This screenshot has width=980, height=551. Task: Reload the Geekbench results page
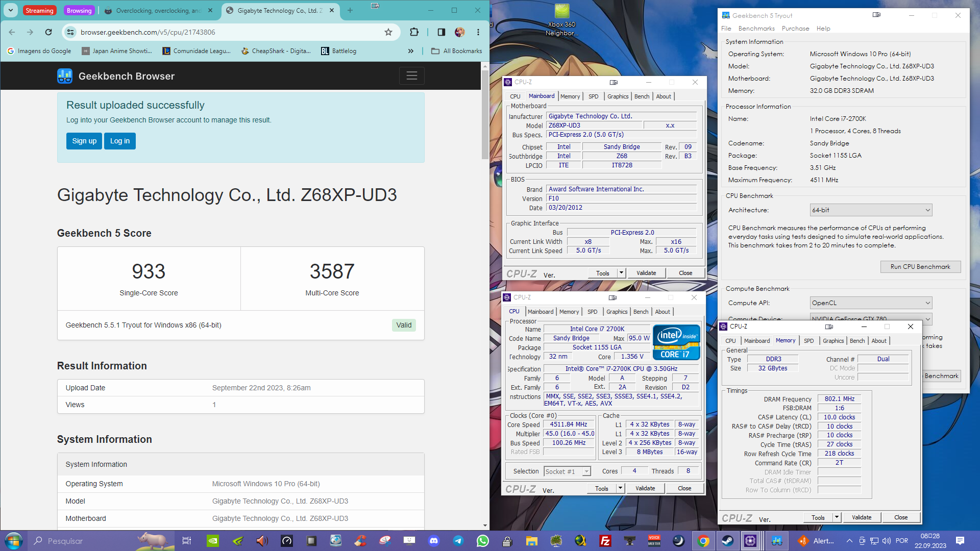(x=48, y=32)
